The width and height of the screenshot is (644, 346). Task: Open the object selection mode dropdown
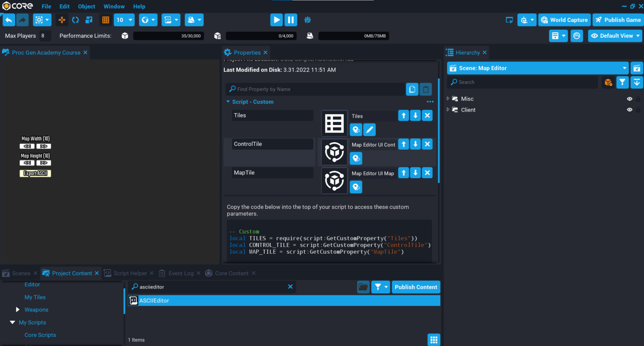coord(42,20)
